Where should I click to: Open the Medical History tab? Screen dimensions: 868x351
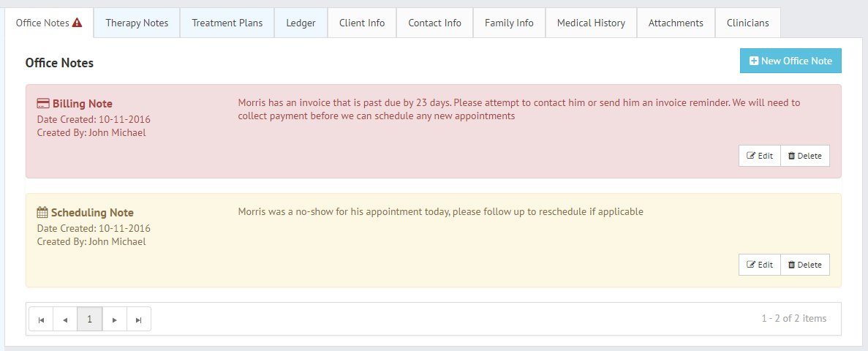pos(591,23)
